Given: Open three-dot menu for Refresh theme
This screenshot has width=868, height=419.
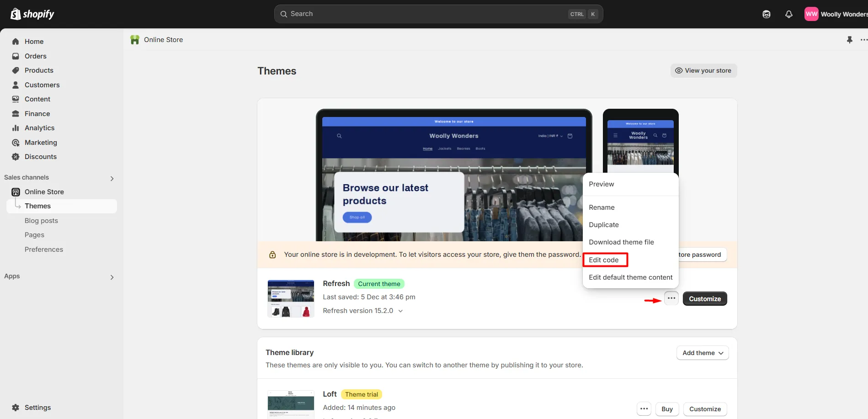Looking at the screenshot, I should tap(671, 298).
